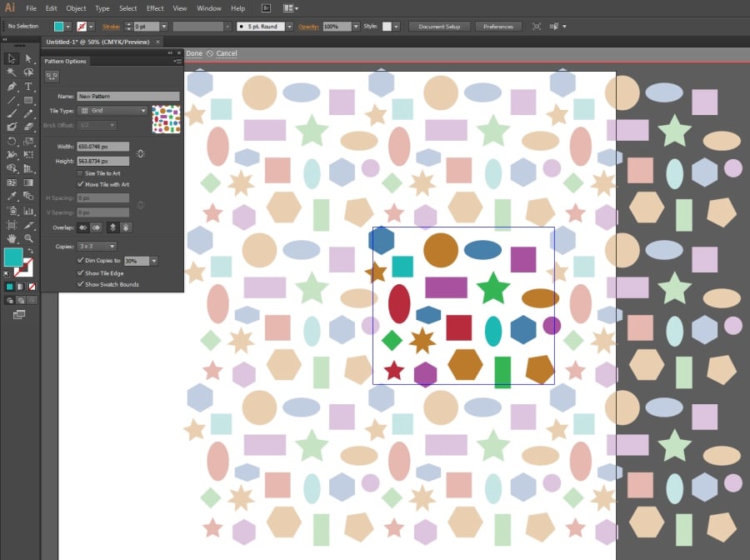Open the Effect menu
This screenshot has width=750, height=560.
155,8
